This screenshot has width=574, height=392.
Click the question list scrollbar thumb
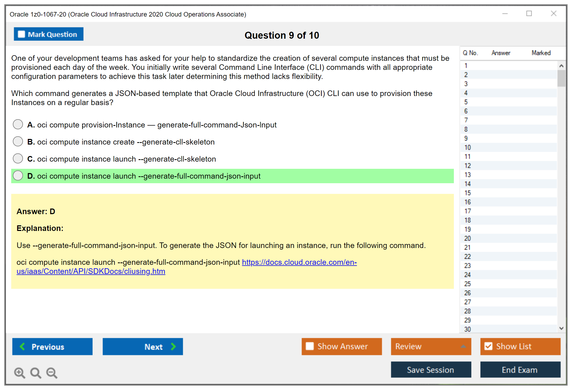pos(561,78)
